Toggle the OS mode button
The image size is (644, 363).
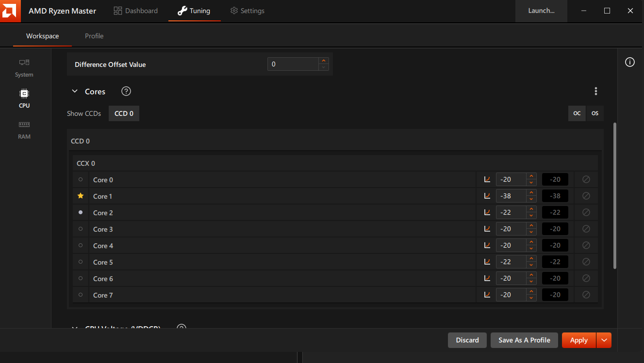coord(595,113)
